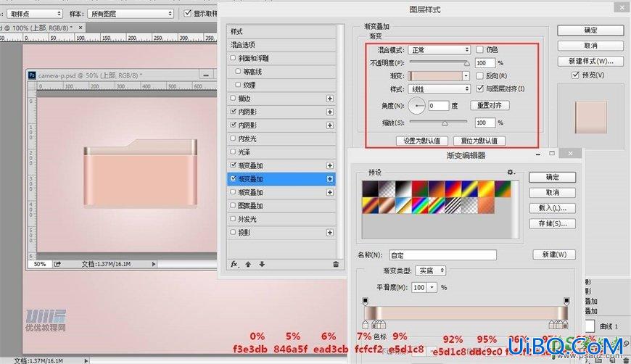Viewport: 631px width, 364px height.
Task: Uncheck 与图层对齐 align with layer
Action: 479,88
